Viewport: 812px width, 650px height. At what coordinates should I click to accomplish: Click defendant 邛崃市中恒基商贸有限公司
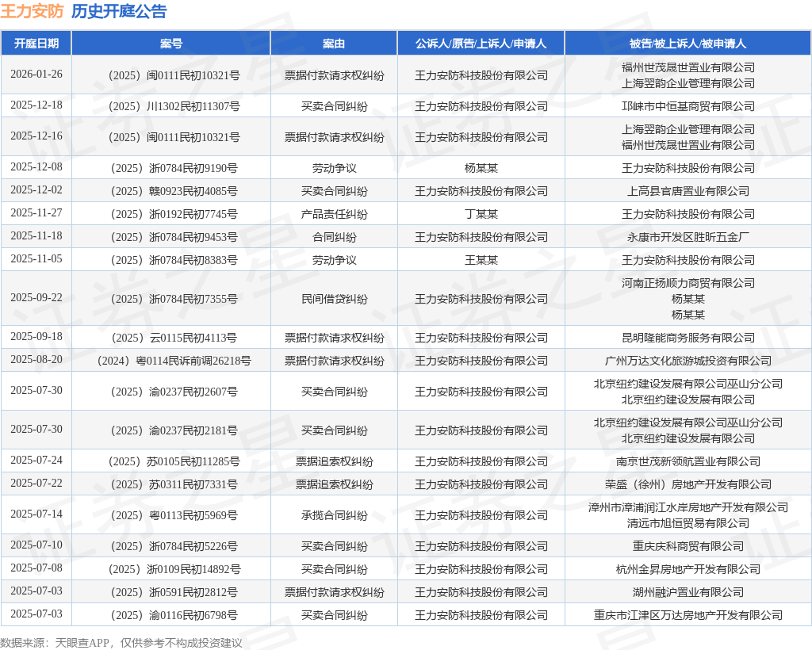click(x=688, y=106)
